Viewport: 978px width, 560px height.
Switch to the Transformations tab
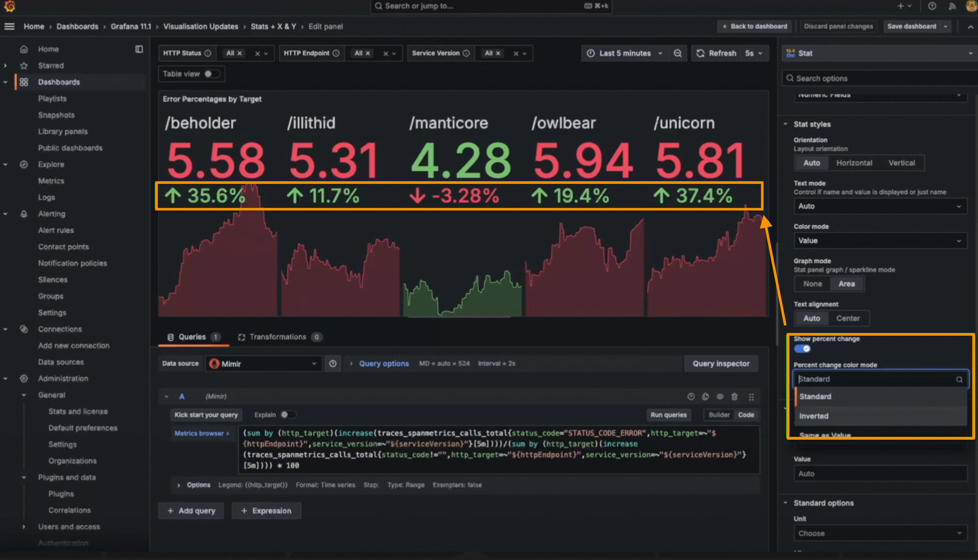tap(278, 337)
